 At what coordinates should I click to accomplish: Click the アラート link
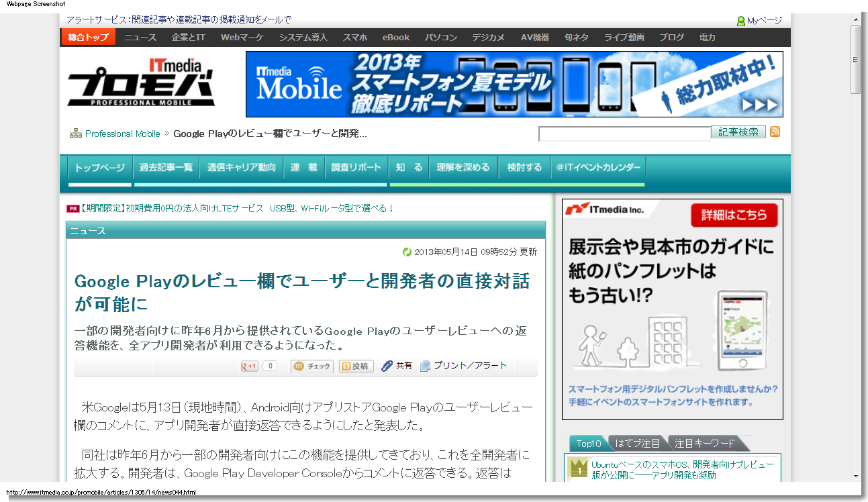pyautogui.click(x=491, y=366)
